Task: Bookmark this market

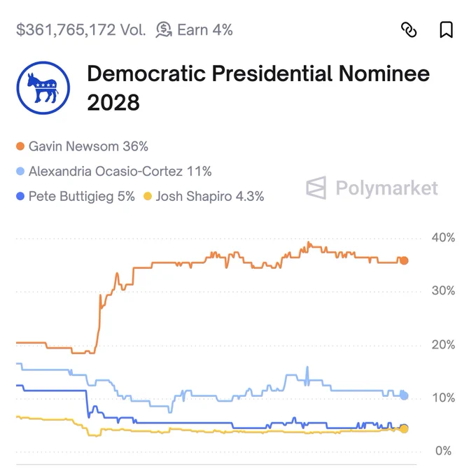Action: 447,29
